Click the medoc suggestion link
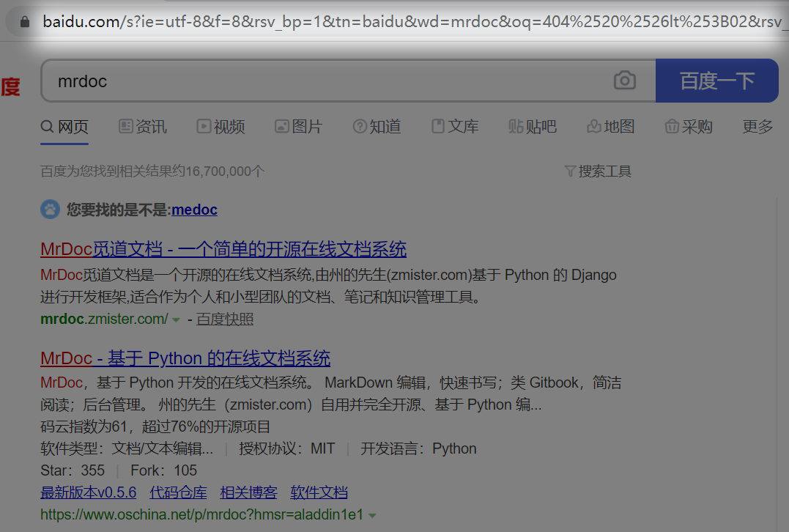This screenshot has height=532, width=789. coord(194,210)
